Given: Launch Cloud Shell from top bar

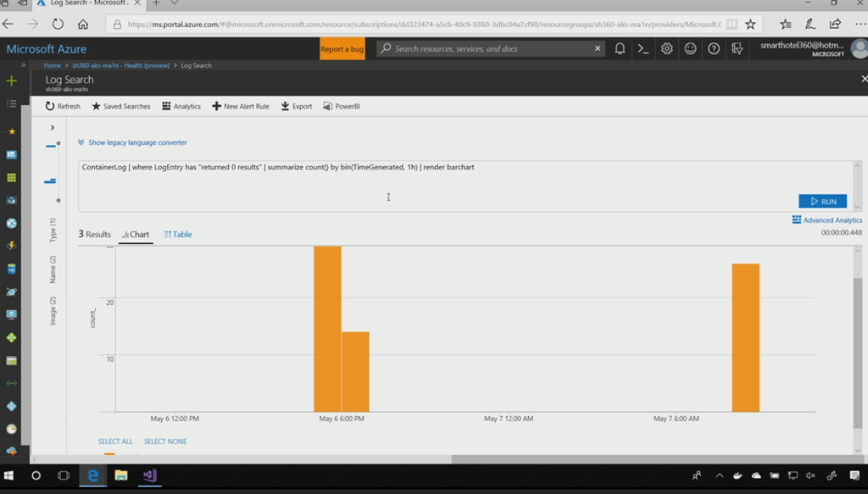Looking at the screenshot, I should click(x=643, y=49).
